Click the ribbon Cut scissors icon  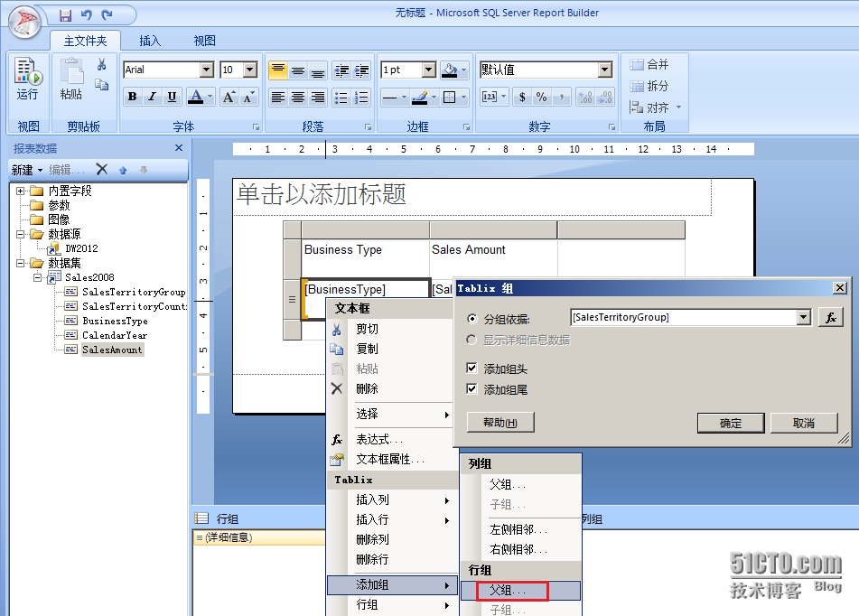[x=102, y=65]
